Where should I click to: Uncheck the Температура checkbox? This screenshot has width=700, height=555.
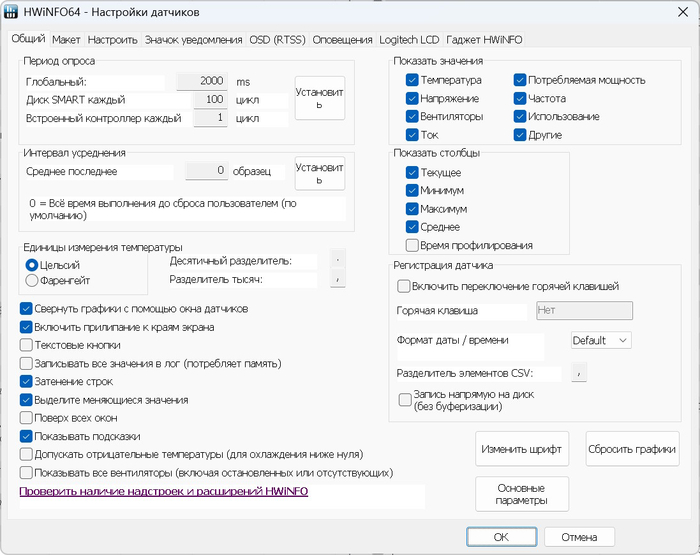(412, 80)
